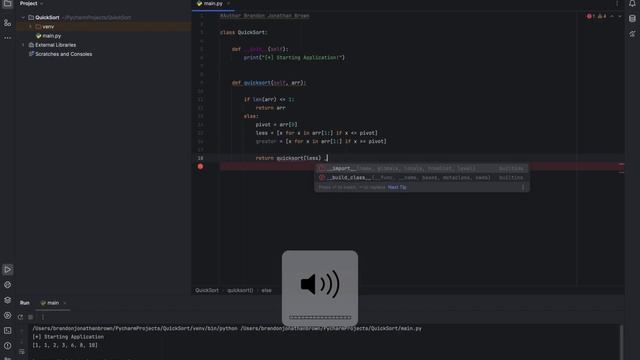Viewport: 640px width, 360px height.
Task: Click line number 18 in the gutter
Action: click(x=200, y=158)
